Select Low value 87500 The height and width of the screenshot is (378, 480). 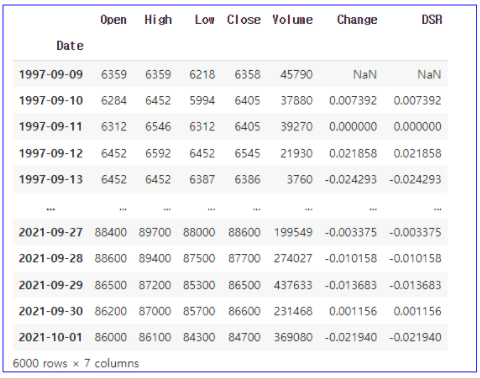(x=199, y=258)
